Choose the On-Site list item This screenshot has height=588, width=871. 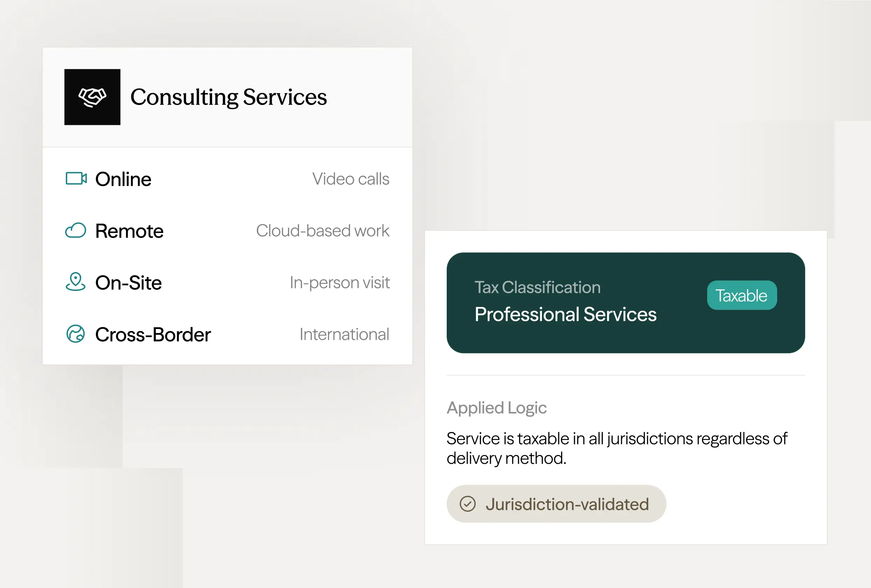(x=128, y=282)
